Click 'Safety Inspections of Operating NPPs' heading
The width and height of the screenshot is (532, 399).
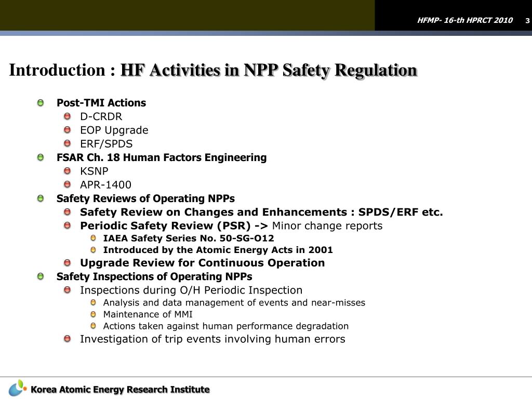tap(154, 276)
